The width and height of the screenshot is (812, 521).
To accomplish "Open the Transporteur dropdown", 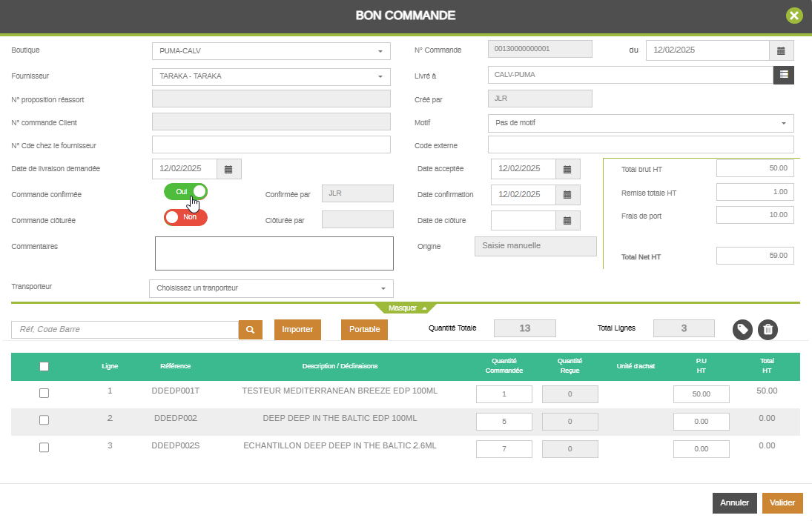I will [x=271, y=288].
